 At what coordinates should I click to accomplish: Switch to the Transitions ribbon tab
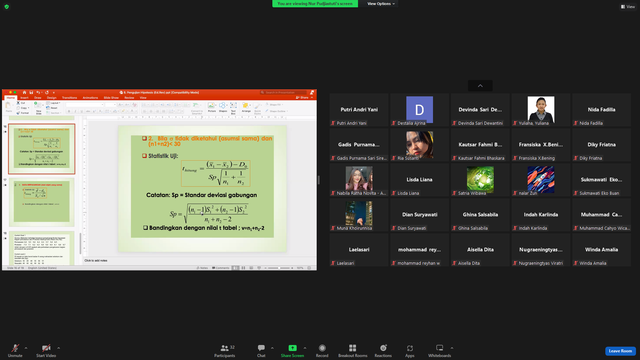69,98
